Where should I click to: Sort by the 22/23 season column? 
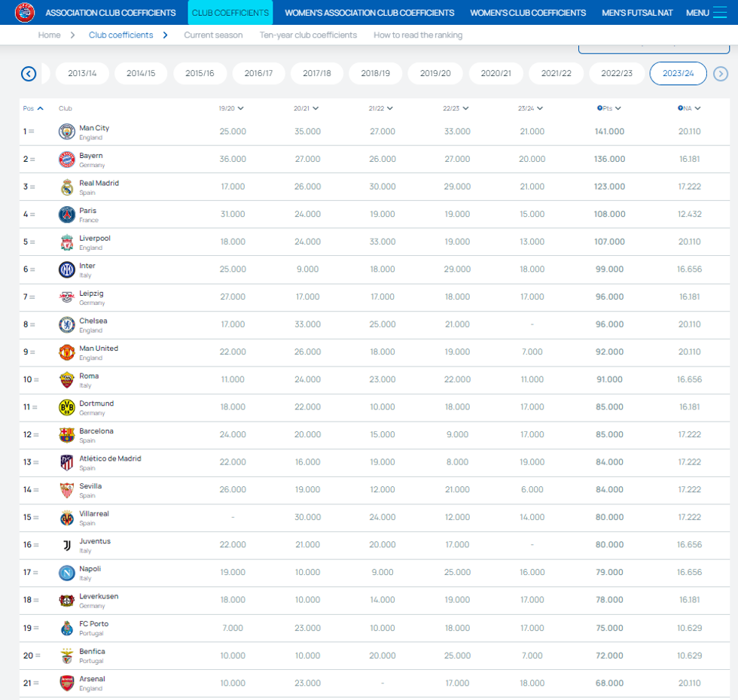click(456, 108)
